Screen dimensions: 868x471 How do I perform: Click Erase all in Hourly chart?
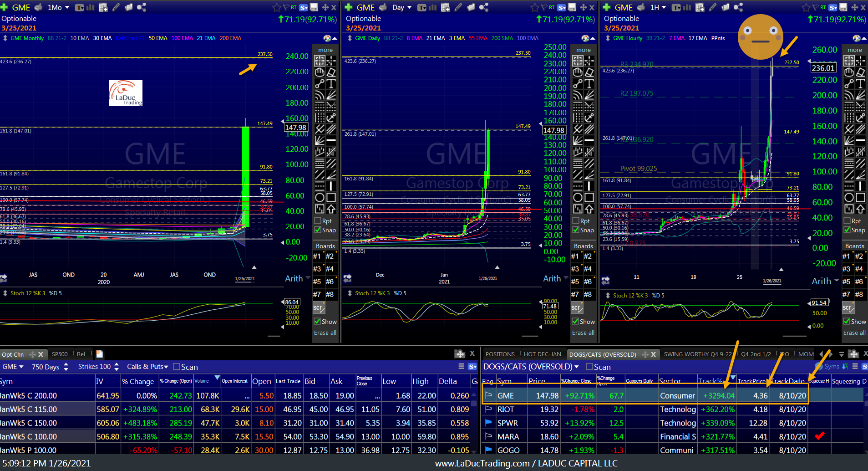click(854, 333)
